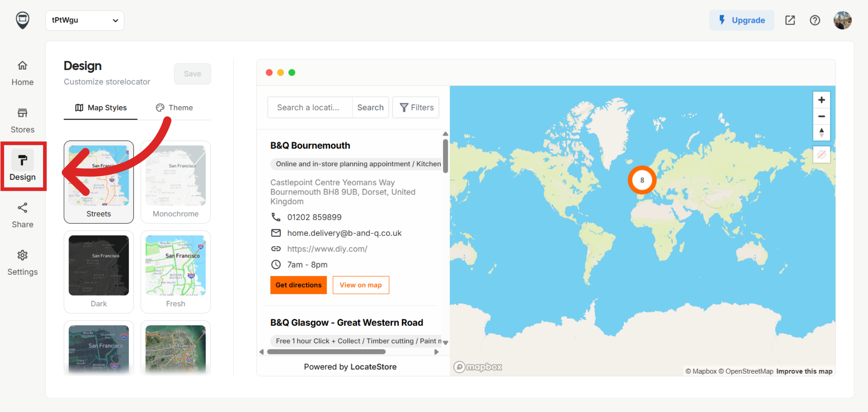Reset map bearing to north compass
This screenshot has width=868, height=412.
[x=822, y=133]
